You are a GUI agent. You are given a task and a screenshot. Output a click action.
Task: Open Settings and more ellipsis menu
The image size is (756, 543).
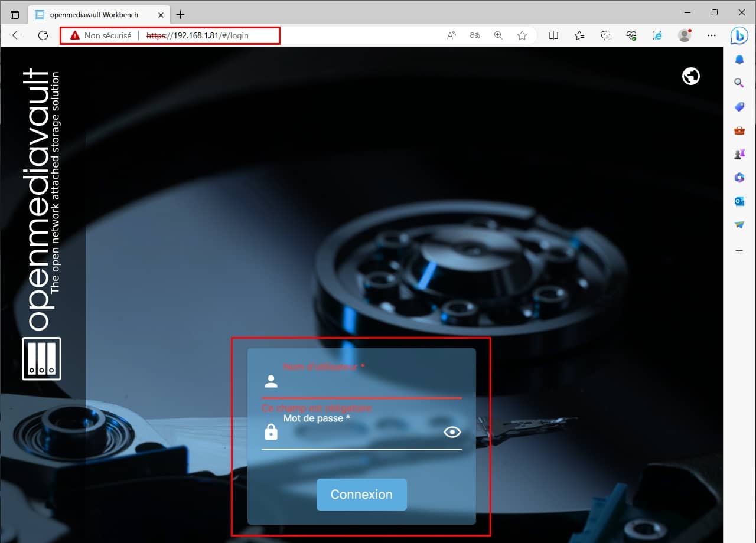click(711, 35)
